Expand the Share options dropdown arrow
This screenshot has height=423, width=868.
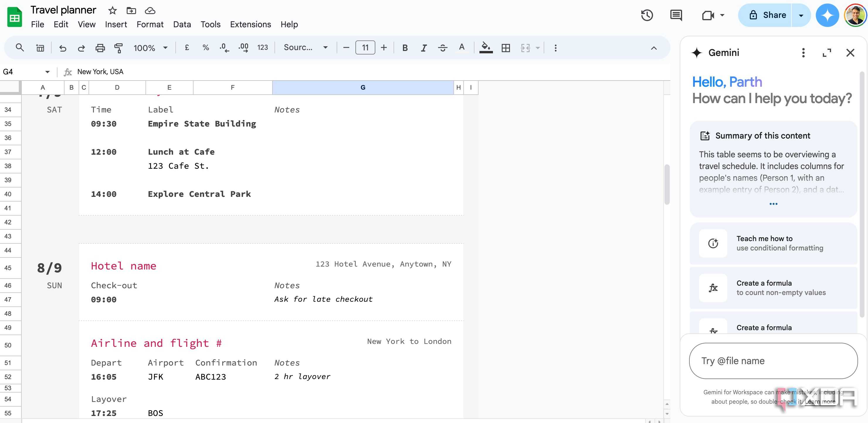[801, 15]
